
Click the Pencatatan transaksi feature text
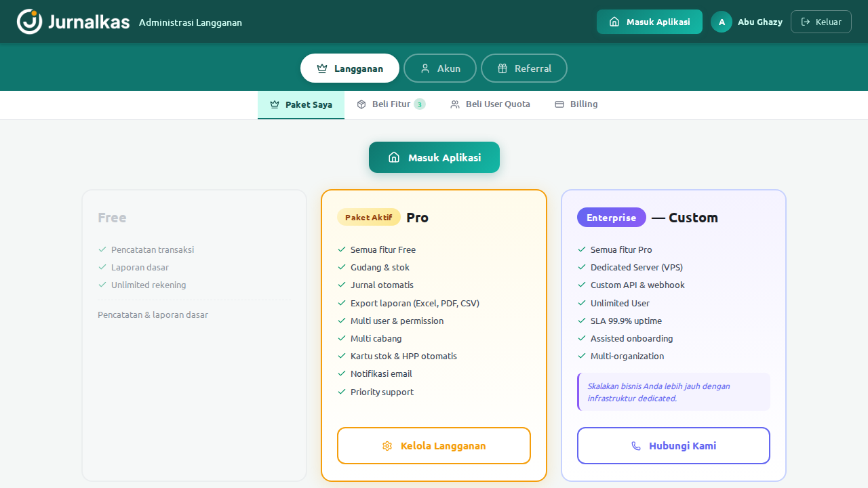coord(153,249)
